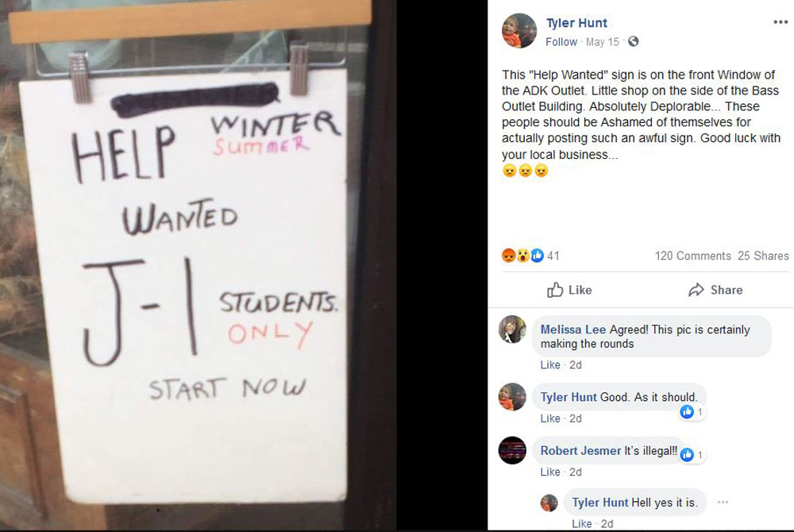Show the 120 Comments
The image size is (794, 532).
point(692,256)
